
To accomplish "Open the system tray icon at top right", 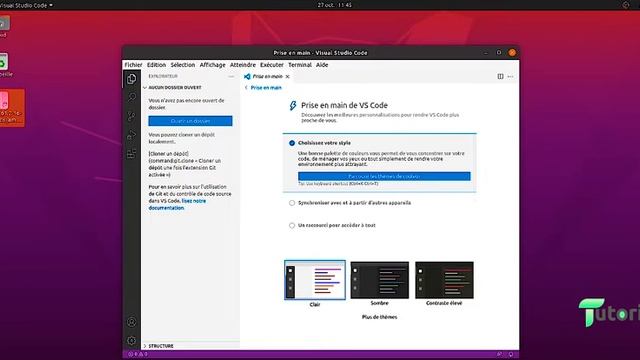I will 626,5.
